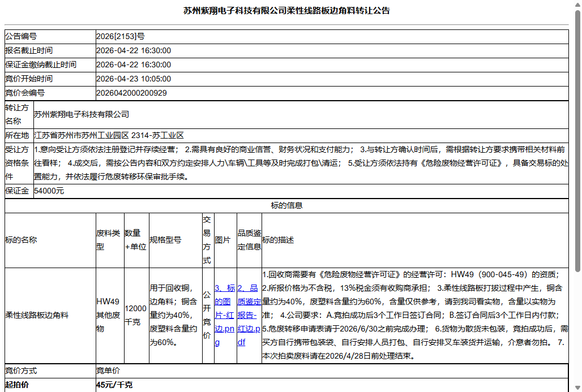Image resolution: width=582 pixels, height=392 pixels.
Task: Select transferor 苏州紫翔电子科技有限公司 in table
Action: click(x=82, y=114)
